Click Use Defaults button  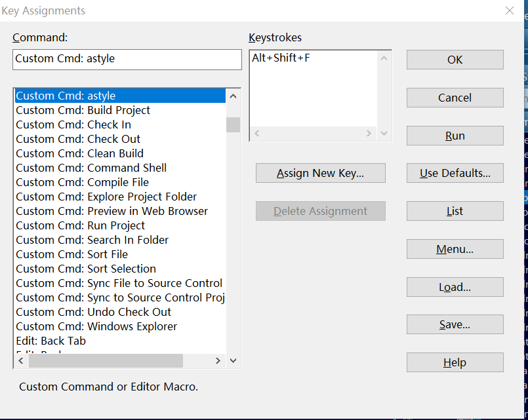pyautogui.click(x=455, y=174)
